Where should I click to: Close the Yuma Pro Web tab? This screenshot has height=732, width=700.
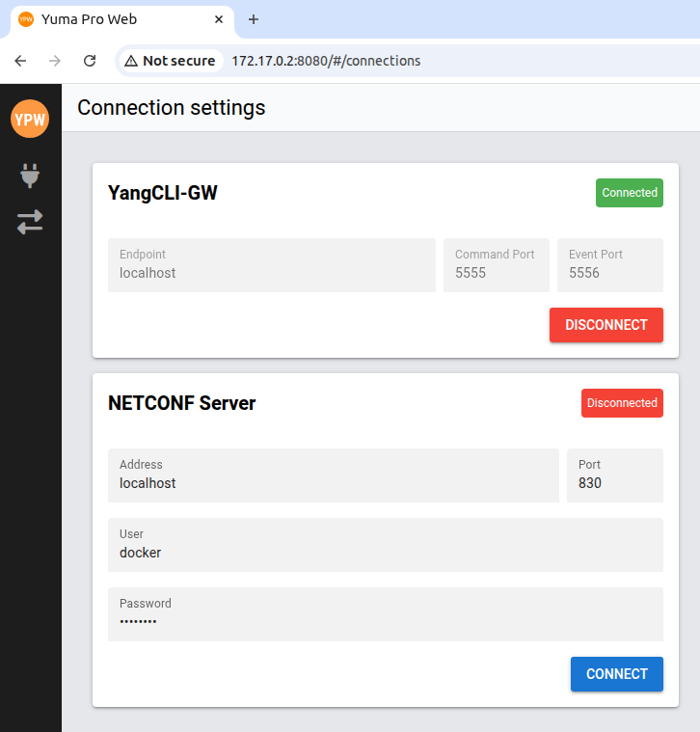[220, 19]
